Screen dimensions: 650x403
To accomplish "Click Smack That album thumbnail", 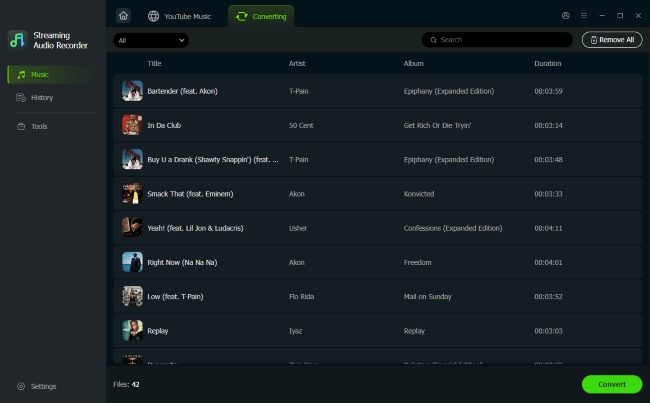I will (x=132, y=194).
